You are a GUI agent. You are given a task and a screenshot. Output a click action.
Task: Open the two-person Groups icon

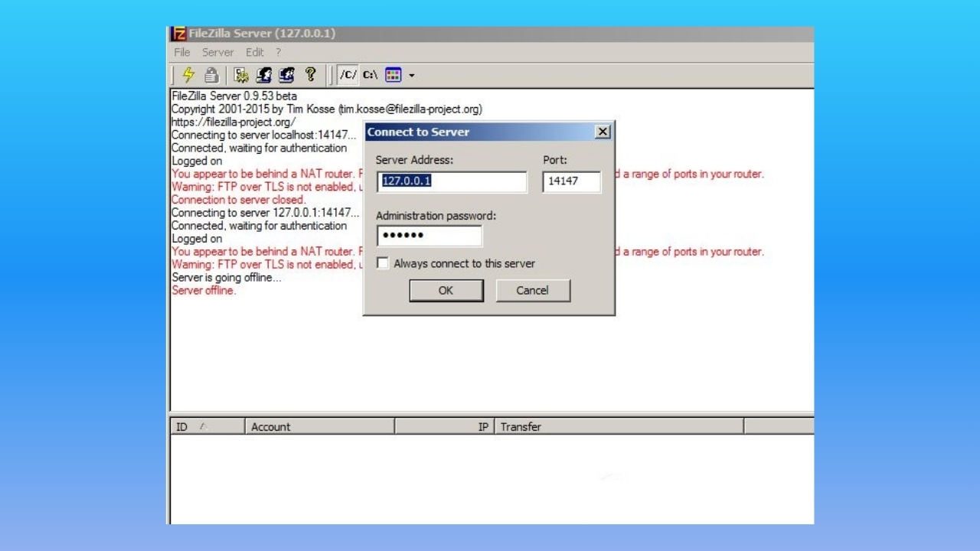tap(287, 75)
